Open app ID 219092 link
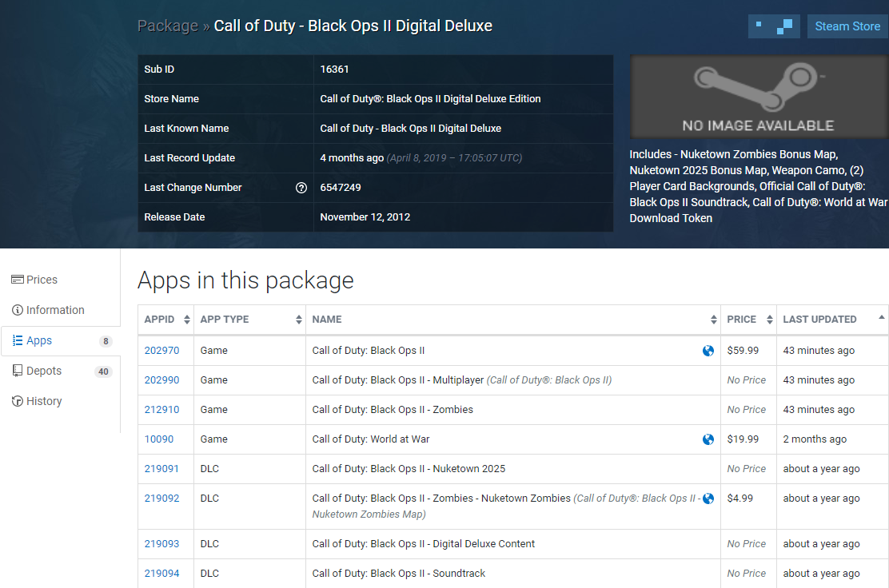Viewport: 889px width, 588px height. (161, 498)
